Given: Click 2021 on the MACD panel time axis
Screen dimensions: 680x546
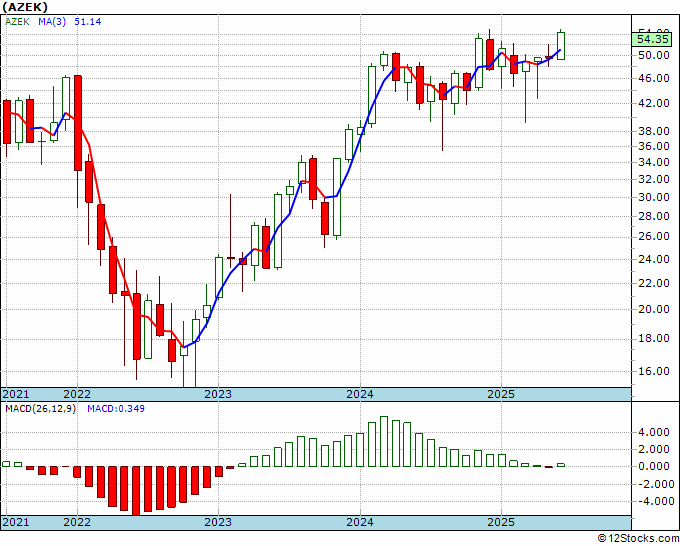Looking at the screenshot, I should click(16, 522).
